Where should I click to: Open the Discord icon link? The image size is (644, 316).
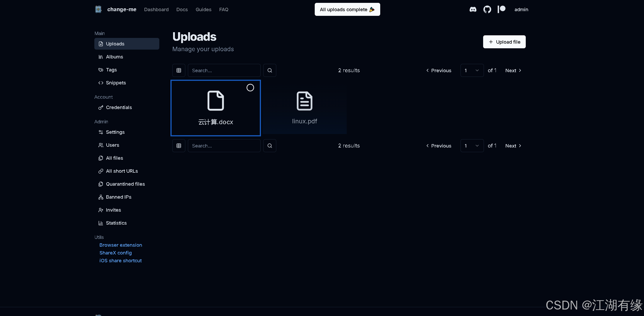473,10
